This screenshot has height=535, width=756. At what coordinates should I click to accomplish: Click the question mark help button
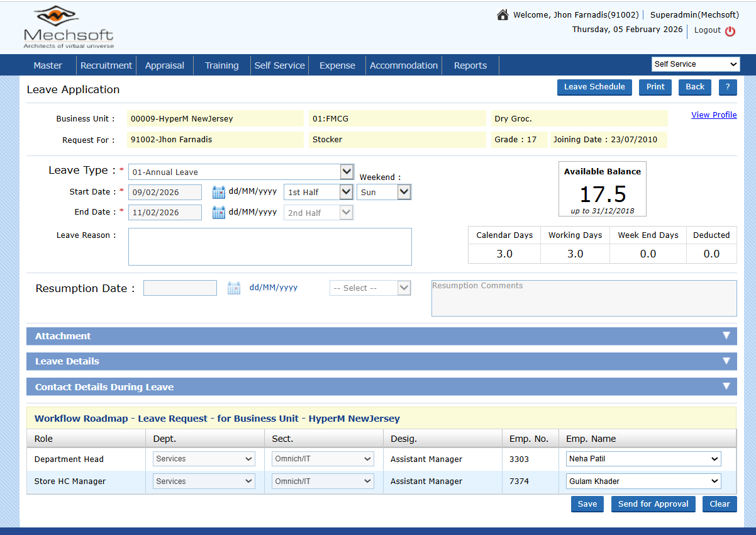[x=727, y=87]
